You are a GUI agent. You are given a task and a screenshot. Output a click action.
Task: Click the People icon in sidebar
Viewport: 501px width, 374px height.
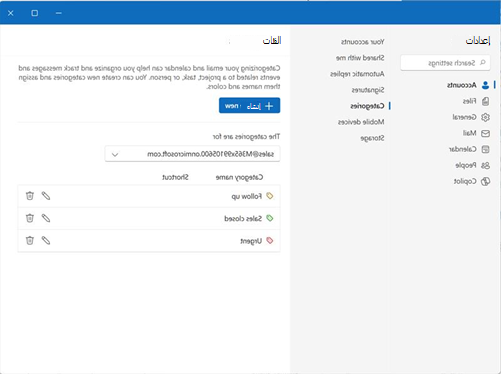point(485,165)
